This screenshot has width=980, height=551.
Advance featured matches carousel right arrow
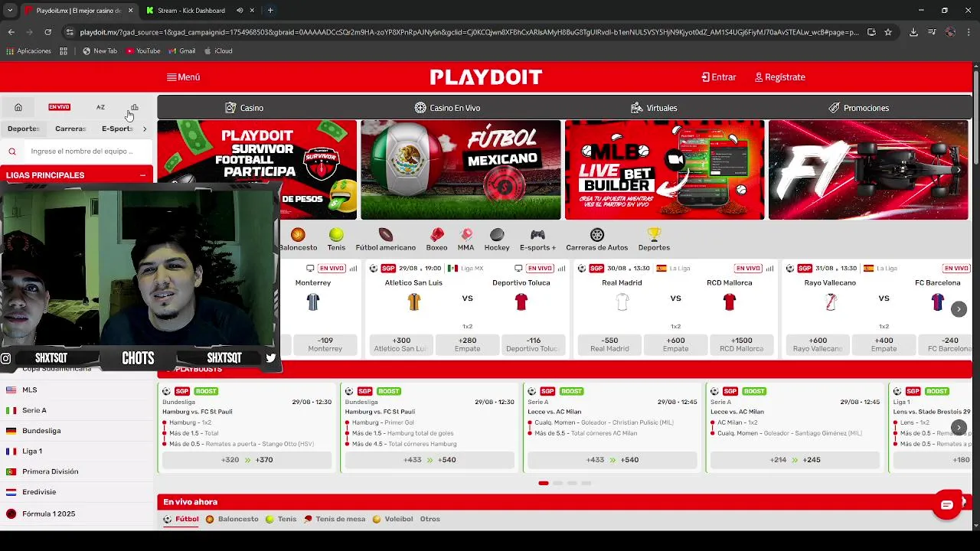(x=959, y=309)
